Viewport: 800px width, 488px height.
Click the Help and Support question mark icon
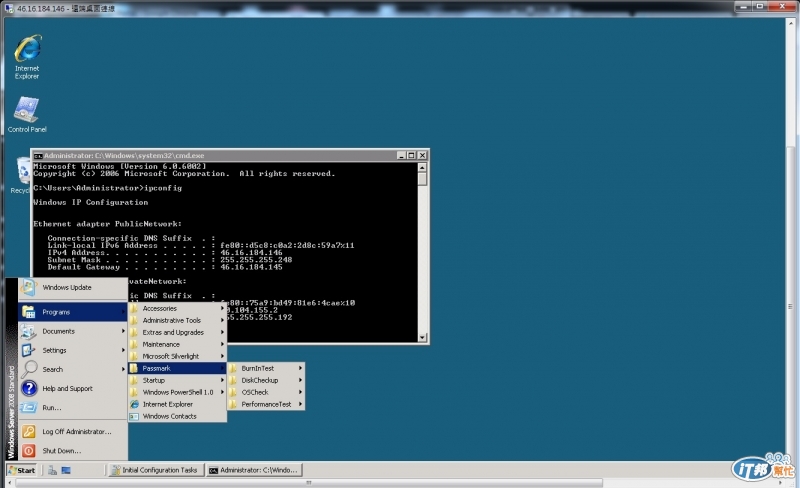click(x=29, y=388)
